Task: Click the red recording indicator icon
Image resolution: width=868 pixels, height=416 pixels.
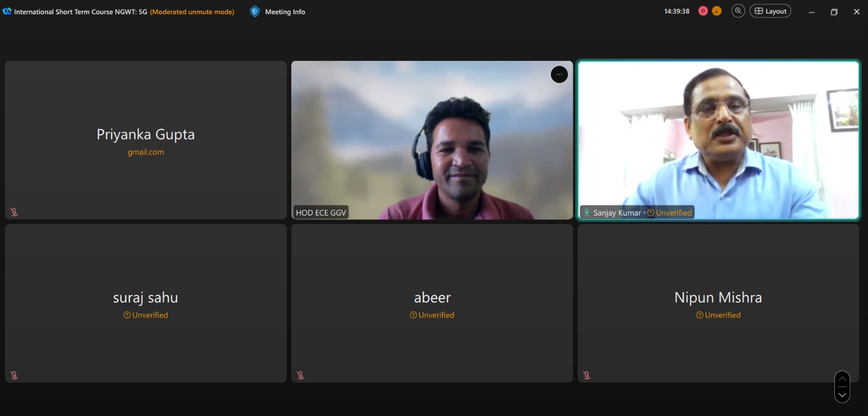Action: pos(703,11)
